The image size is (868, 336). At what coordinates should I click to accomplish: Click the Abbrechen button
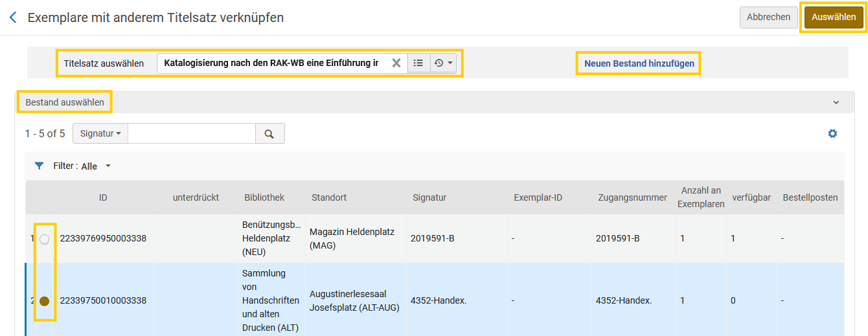tap(768, 17)
